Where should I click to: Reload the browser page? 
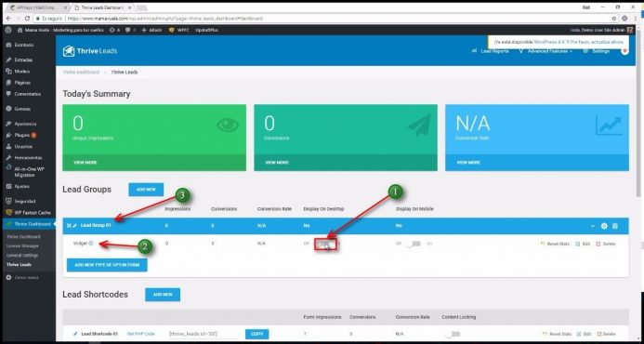tap(27, 19)
